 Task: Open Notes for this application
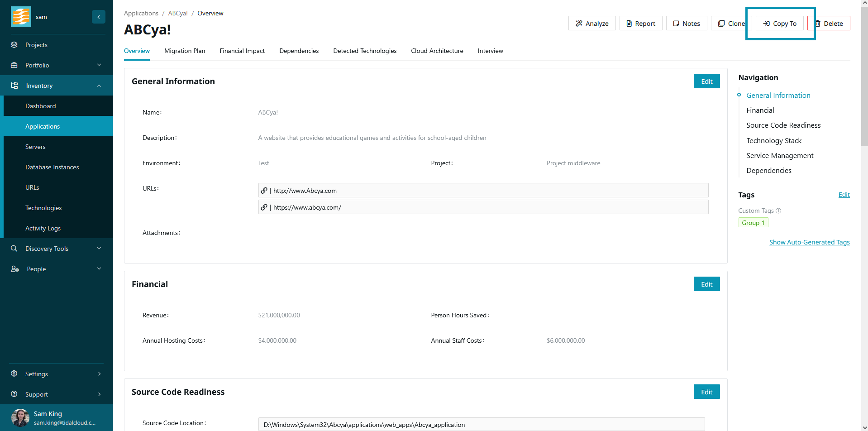click(686, 24)
